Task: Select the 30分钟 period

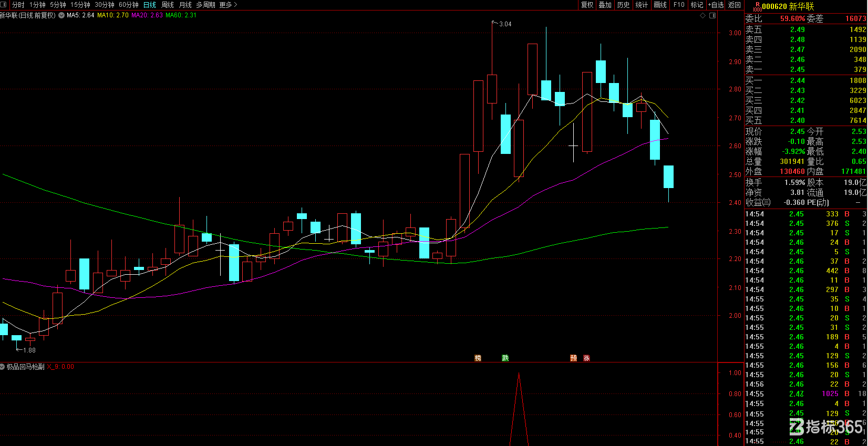Action: (105, 5)
